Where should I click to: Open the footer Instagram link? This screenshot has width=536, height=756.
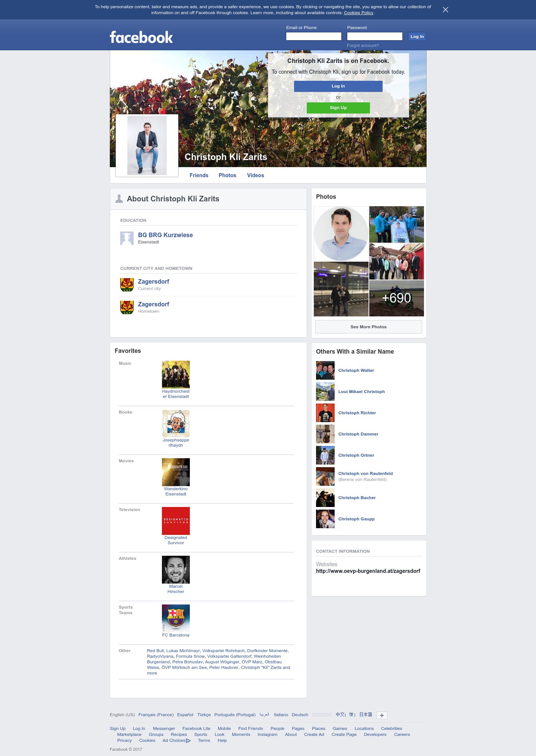(x=267, y=734)
